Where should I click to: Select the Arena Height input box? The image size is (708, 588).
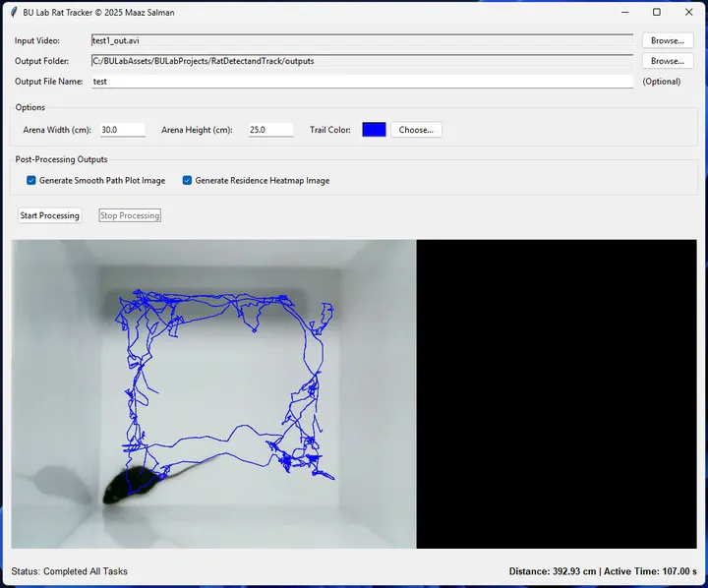pos(270,130)
